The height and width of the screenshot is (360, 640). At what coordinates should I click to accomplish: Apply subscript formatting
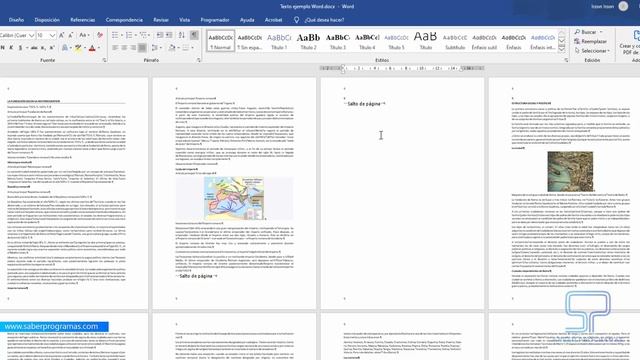tap(43, 48)
